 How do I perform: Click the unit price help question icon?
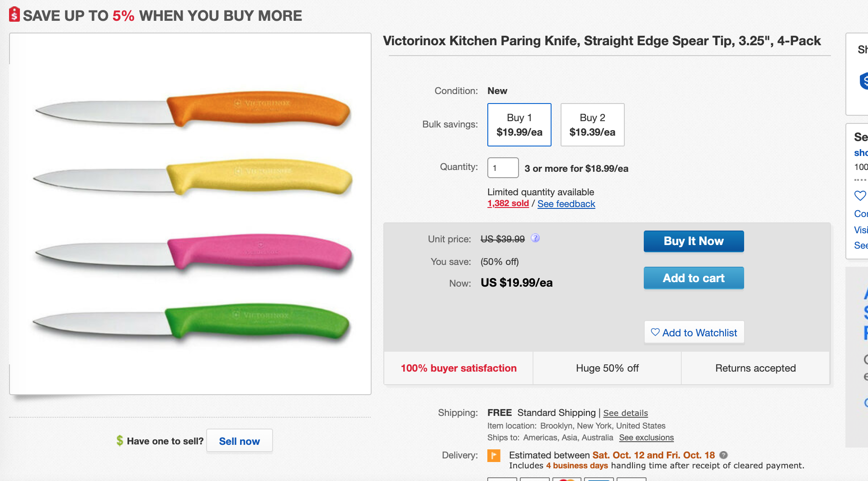[x=535, y=238]
